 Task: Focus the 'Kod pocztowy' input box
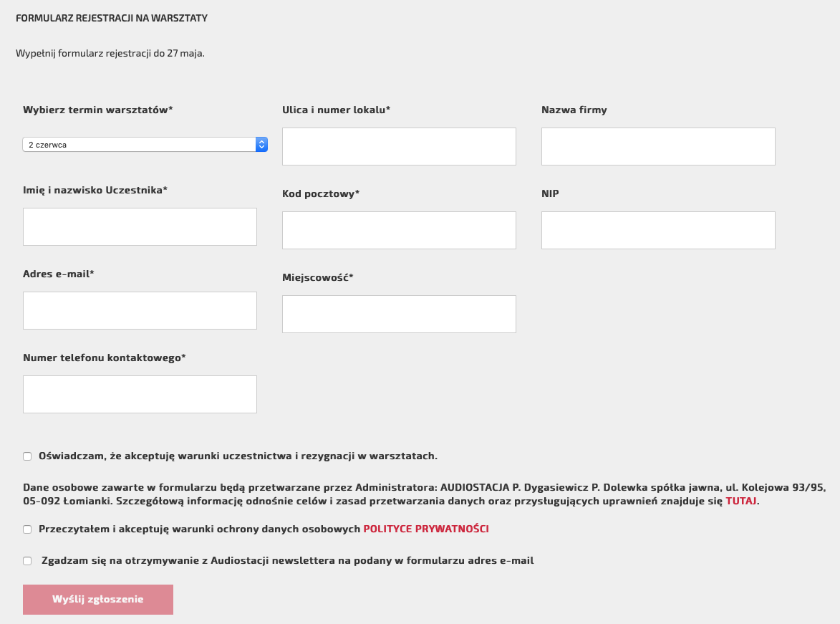tap(399, 231)
